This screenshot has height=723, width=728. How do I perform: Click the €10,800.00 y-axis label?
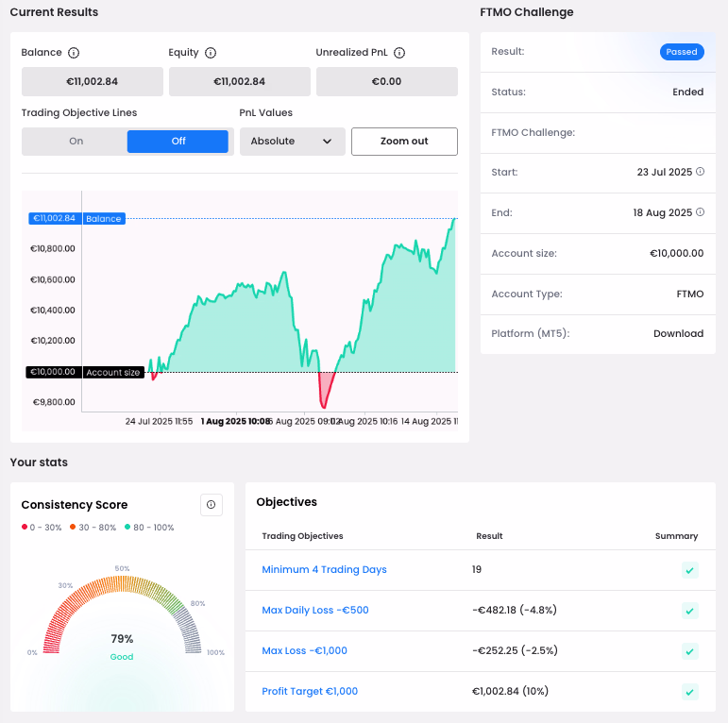click(53, 249)
